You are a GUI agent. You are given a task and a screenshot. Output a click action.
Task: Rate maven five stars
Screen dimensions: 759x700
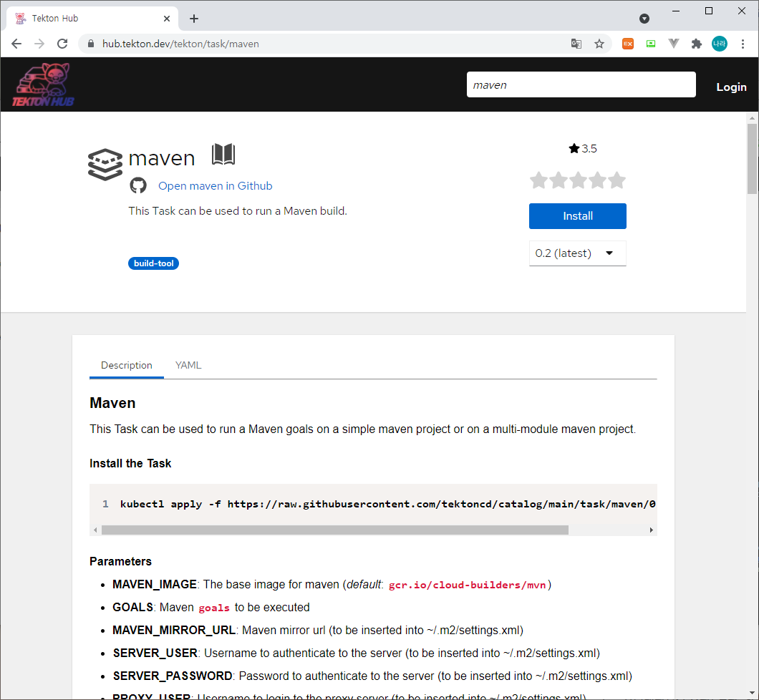617,180
